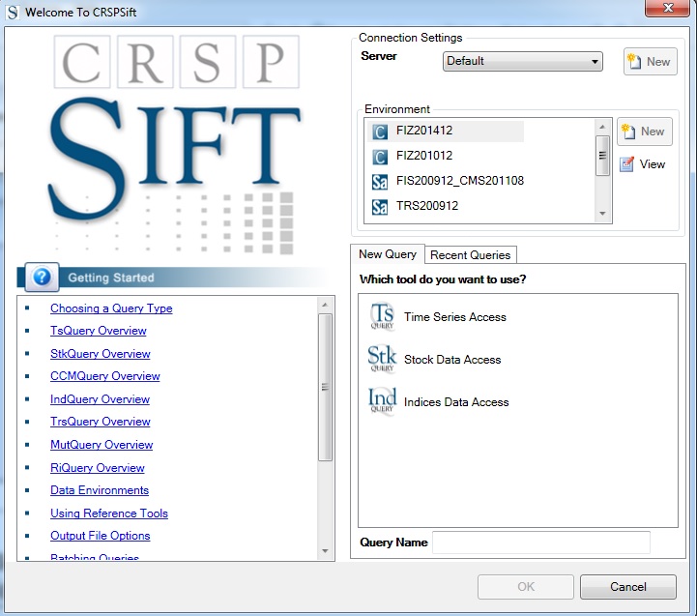The image size is (697, 616).
Task: Pick the Indices Data Access icon
Action: 383,402
